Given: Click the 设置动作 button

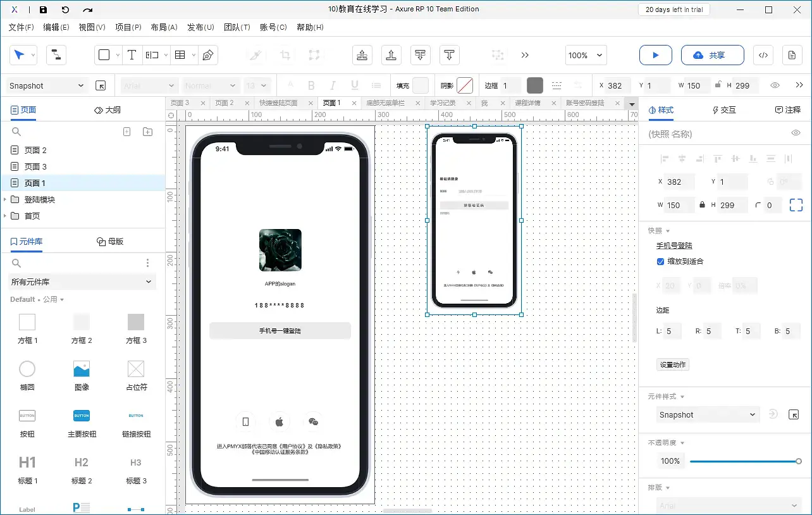Looking at the screenshot, I should tap(673, 364).
